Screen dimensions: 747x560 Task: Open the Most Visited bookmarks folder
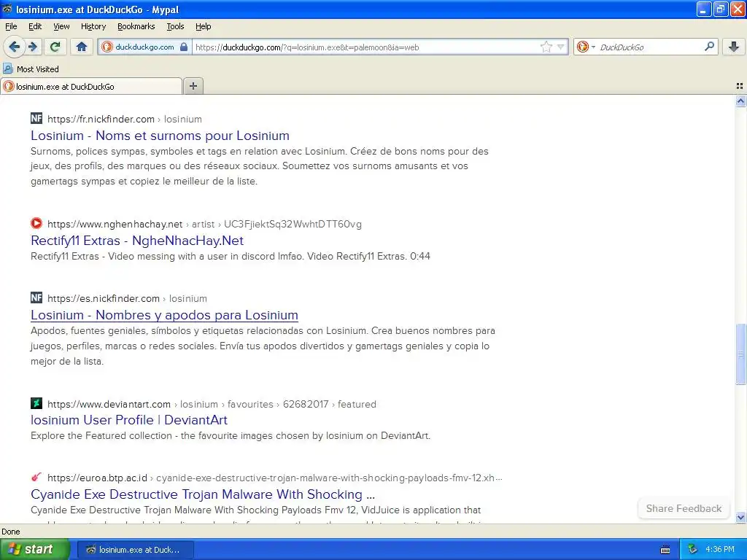click(x=31, y=69)
